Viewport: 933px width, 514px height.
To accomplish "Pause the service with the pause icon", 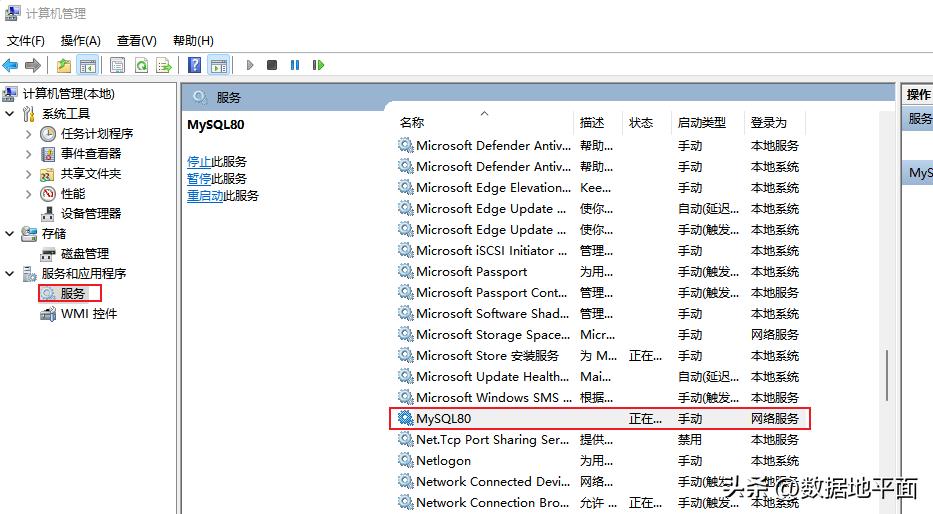I will [295, 65].
